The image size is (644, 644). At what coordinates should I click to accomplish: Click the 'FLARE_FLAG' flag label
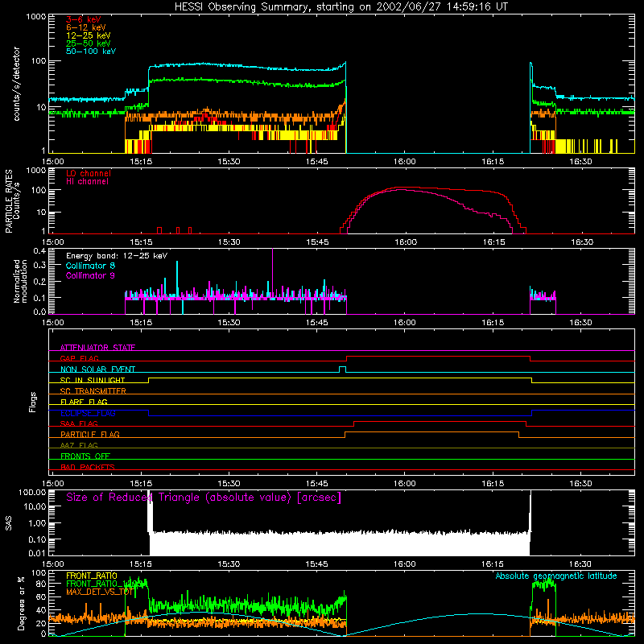(84, 402)
